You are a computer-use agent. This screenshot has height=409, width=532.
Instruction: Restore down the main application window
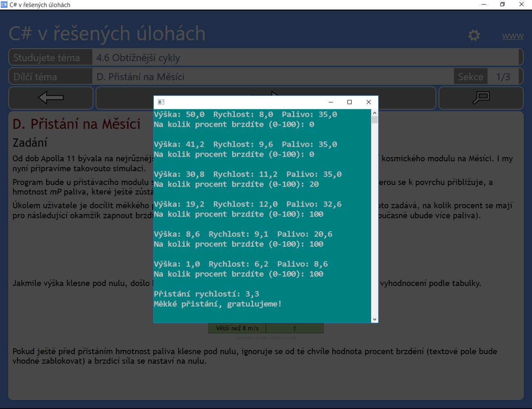tap(502, 5)
